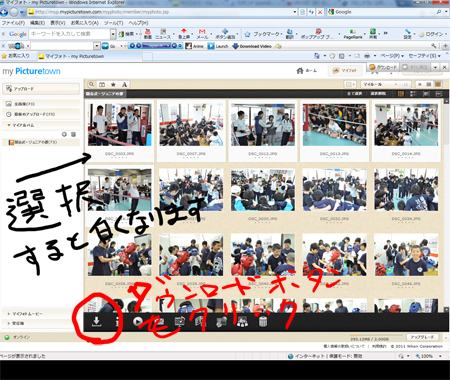Click the calendar date icon above thumbnails
This screenshot has height=380, width=450.
click(x=102, y=84)
